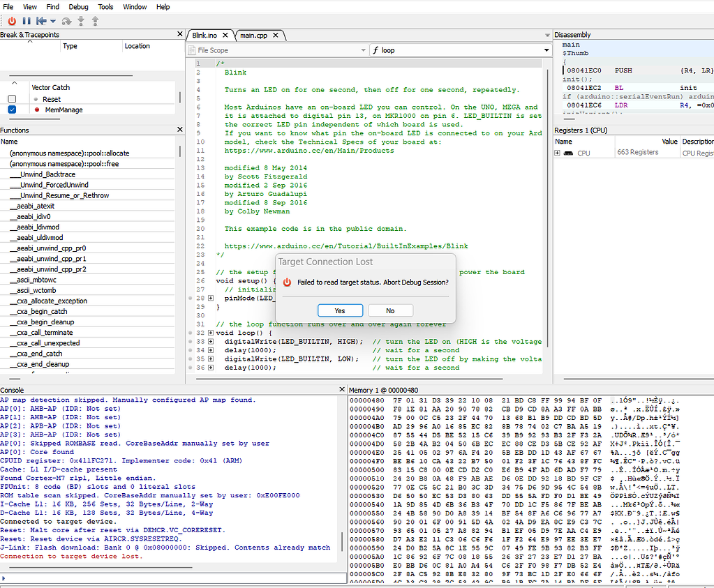Click the Step Into down-arrow icon
Image resolution: width=714 pixels, height=588 pixels.
pyautogui.click(x=81, y=21)
